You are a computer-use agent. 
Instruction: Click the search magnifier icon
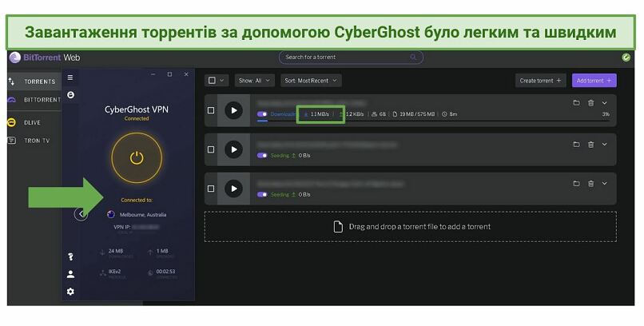(x=413, y=57)
